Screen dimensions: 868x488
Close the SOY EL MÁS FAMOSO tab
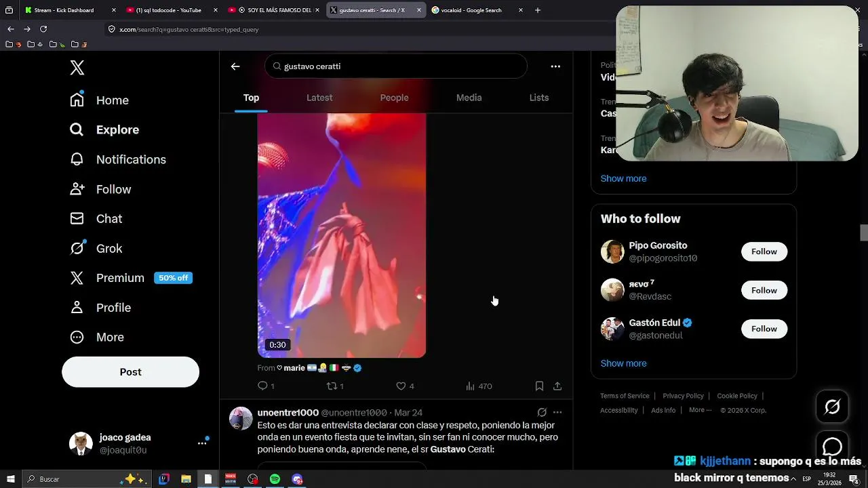coord(317,10)
